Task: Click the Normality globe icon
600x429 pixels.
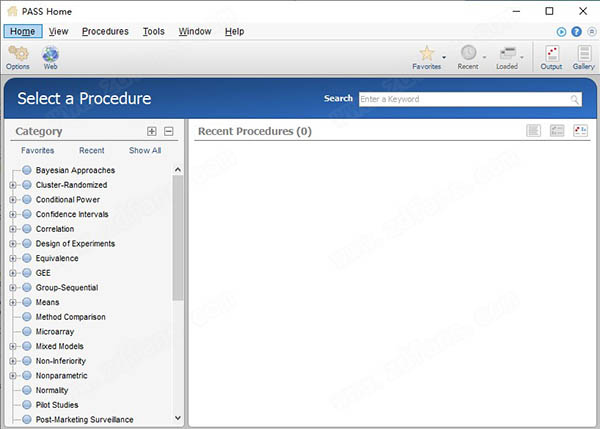Action: (x=27, y=390)
